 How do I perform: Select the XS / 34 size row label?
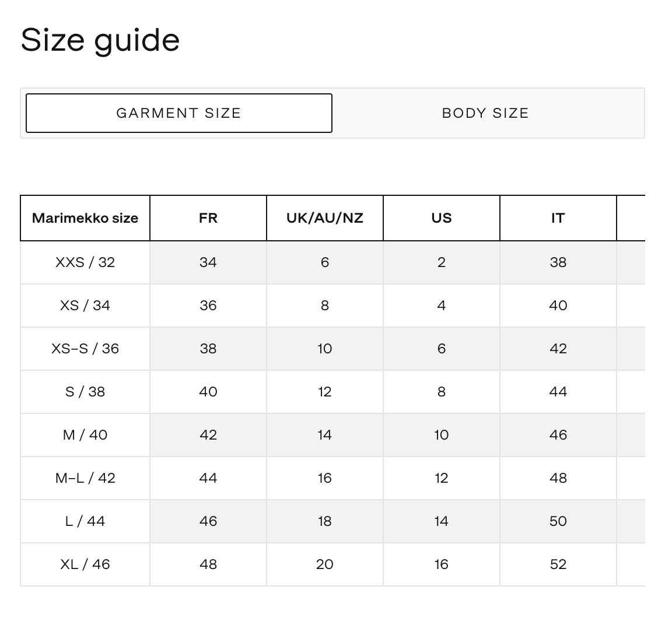(85, 306)
